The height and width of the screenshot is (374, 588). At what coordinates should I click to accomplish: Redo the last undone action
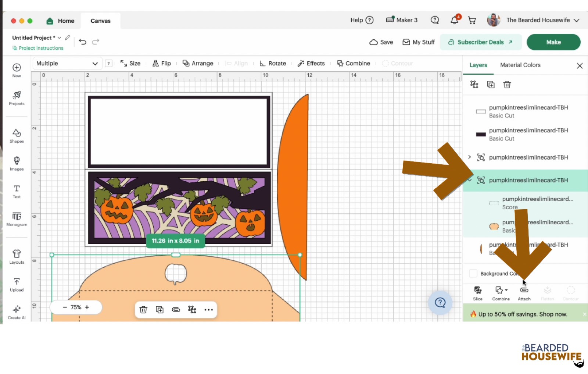pyautogui.click(x=96, y=42)
